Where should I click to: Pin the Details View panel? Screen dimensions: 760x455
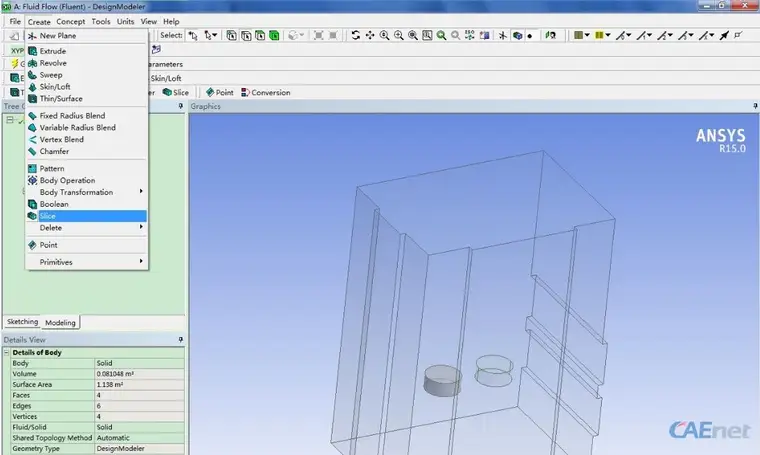(x=180, y=340)
